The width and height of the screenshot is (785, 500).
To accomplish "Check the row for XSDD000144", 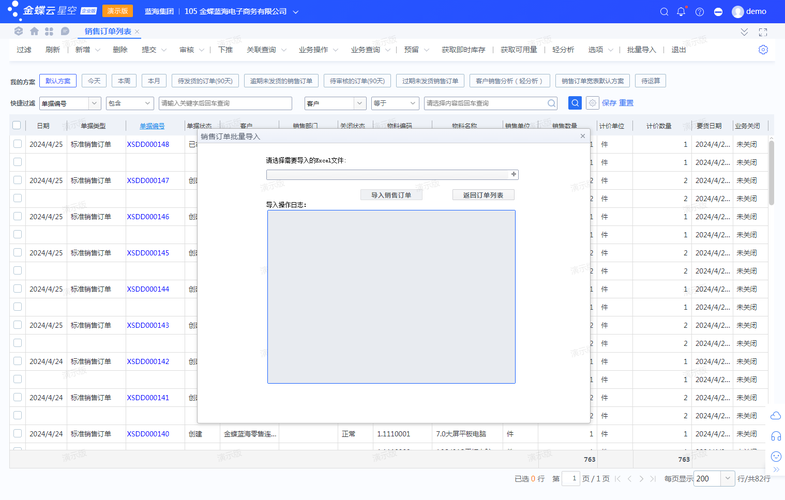I will click(x=18, y=288).
